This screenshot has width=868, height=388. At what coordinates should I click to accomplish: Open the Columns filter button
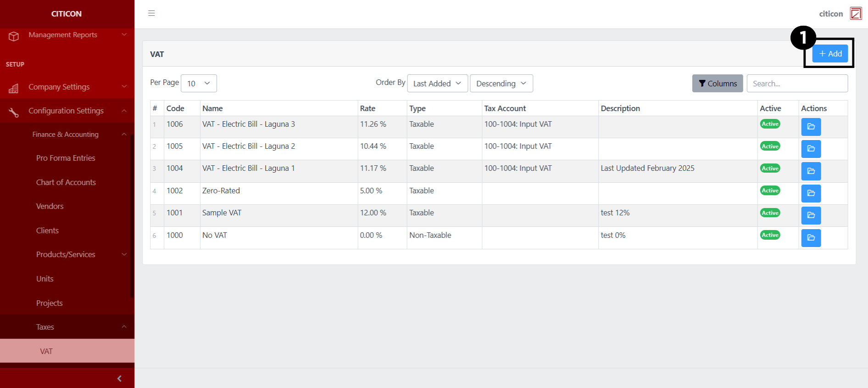click(717, 84)
